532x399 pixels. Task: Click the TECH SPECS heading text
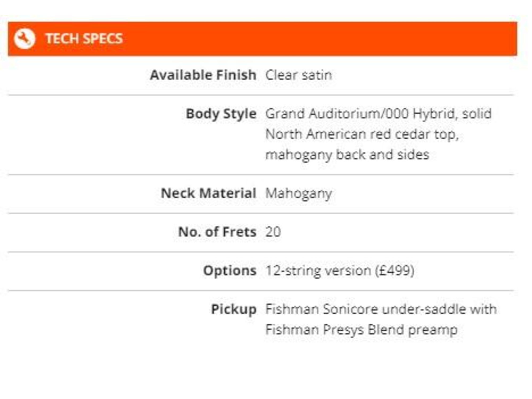coord(84,39)
